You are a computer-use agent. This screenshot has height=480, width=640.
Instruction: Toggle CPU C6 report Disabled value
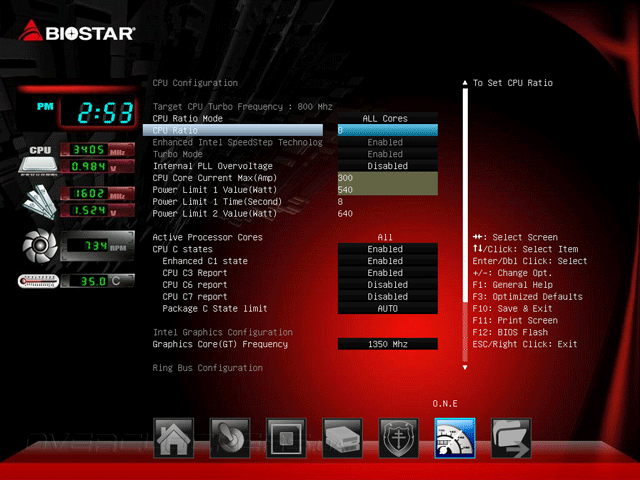coord(388,284)
